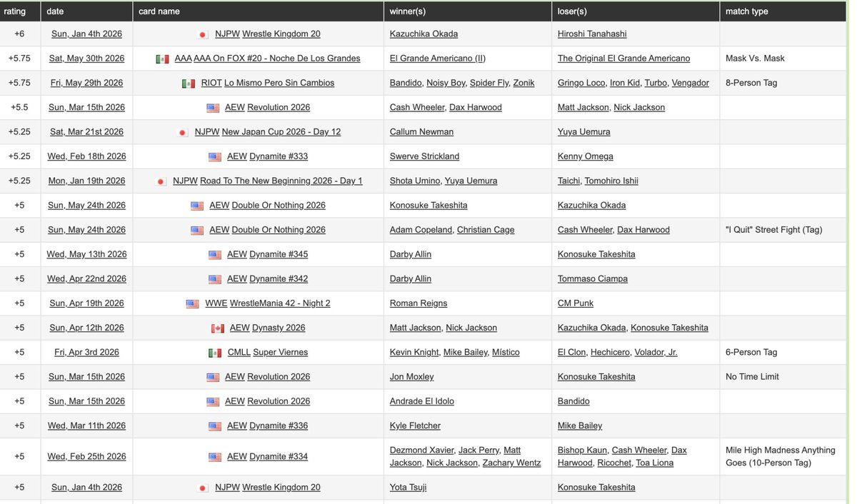Image resolution: width=857 pixels, height=504 pixels.
Task: Open Tommaso Ciampa wrestler link
Action: click(592, 279)
